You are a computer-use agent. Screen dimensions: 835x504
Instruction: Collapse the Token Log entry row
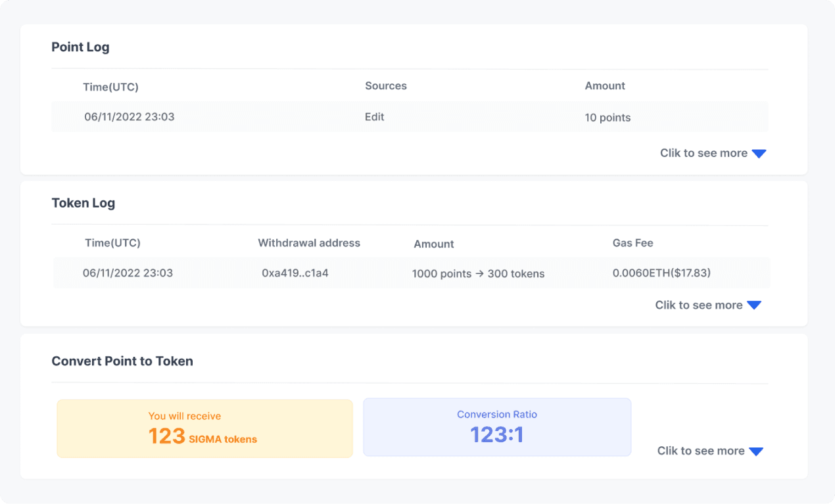click(x=410, y=273)
